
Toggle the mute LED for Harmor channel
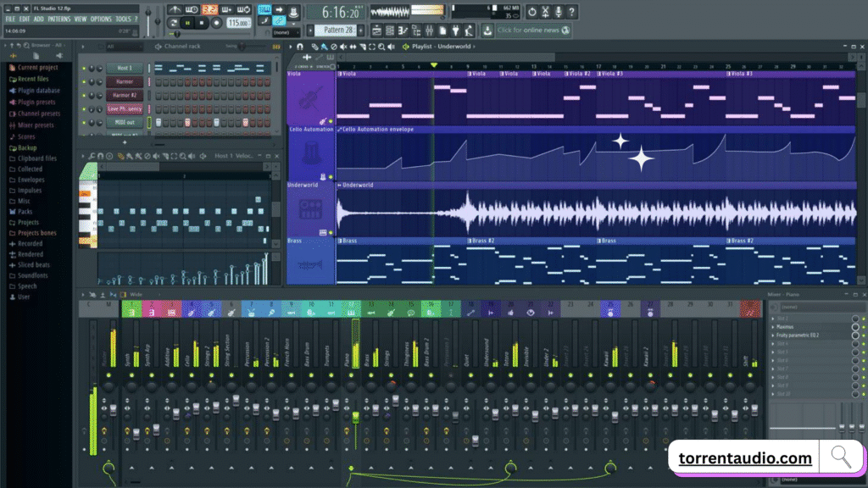tap(84, 82)
